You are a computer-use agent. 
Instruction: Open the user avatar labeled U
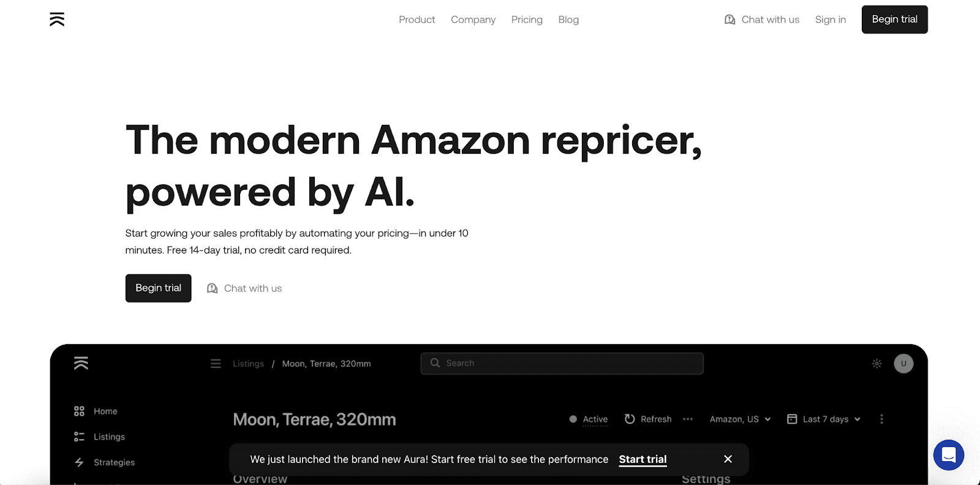point(903,364)
